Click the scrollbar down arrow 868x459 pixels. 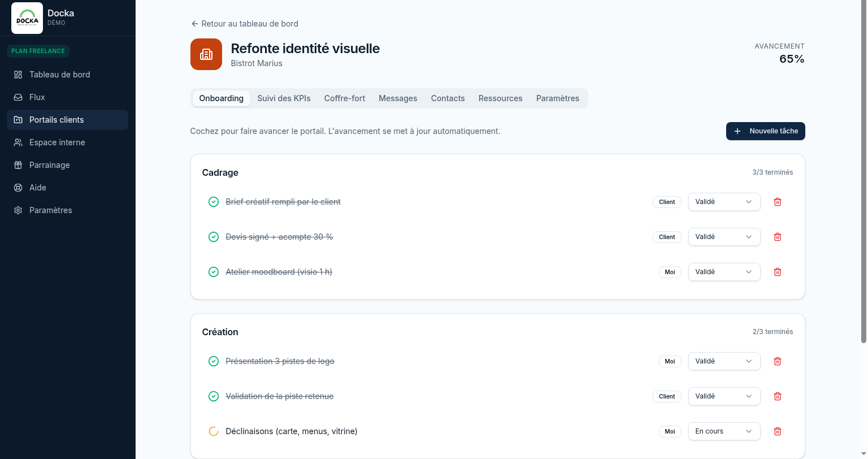tap(863, 454)
